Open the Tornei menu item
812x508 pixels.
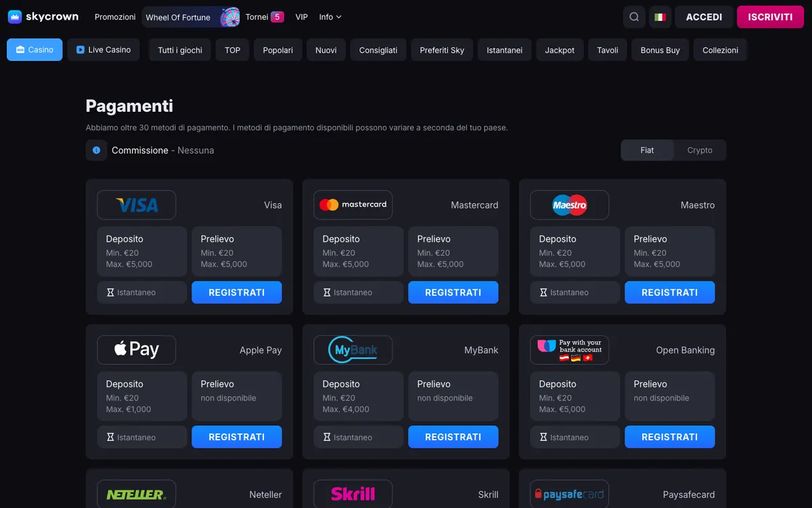pyautogui.click(x=256, y=17)
